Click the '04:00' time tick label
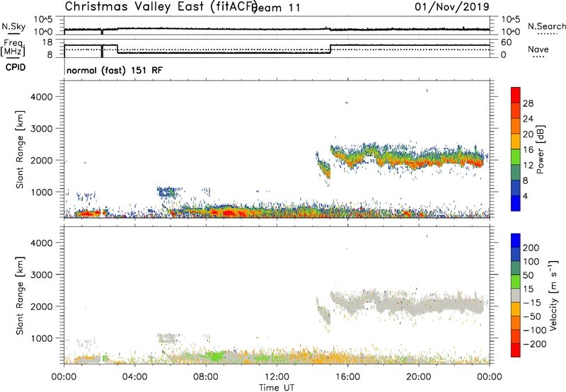 pyautogui.click(x=134, y=377)
